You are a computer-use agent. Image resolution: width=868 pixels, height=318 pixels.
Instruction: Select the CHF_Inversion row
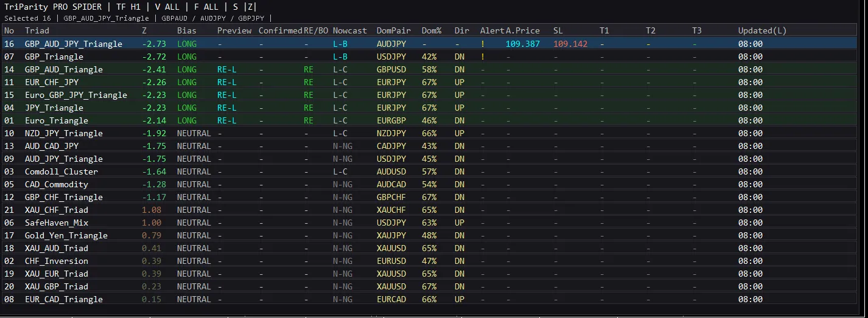tap(429, 261)
